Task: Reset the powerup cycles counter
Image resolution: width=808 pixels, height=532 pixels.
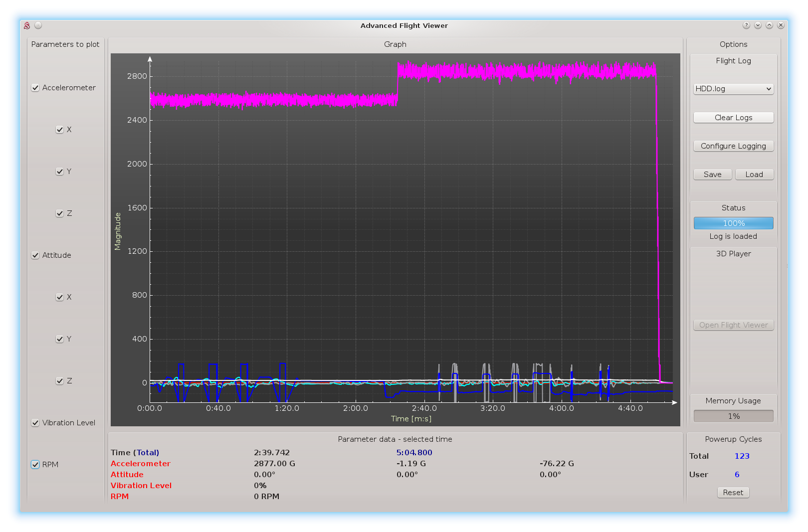Action: [733, 493]
